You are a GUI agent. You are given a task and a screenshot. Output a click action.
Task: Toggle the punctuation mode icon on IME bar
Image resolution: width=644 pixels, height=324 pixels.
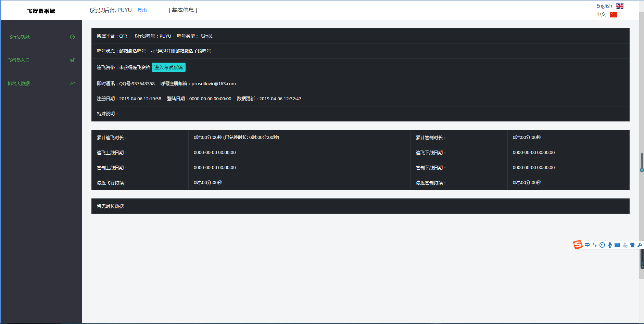[595, 245]
